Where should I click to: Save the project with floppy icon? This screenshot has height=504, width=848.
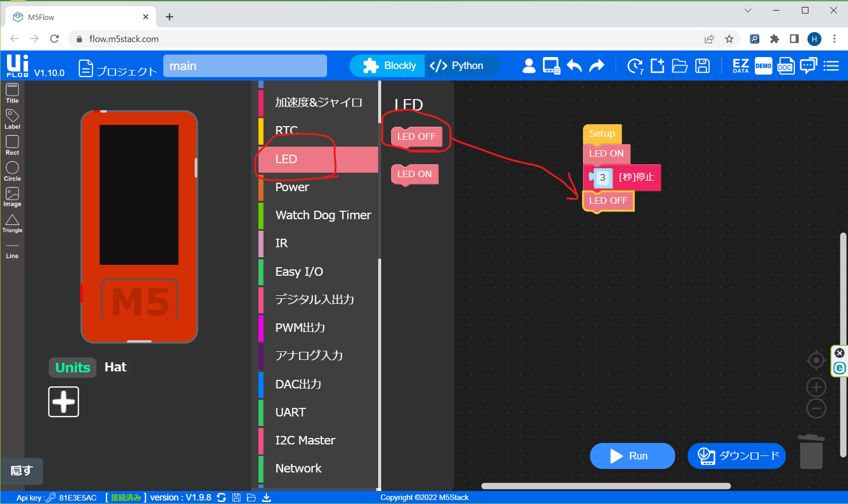click(703, 66)
